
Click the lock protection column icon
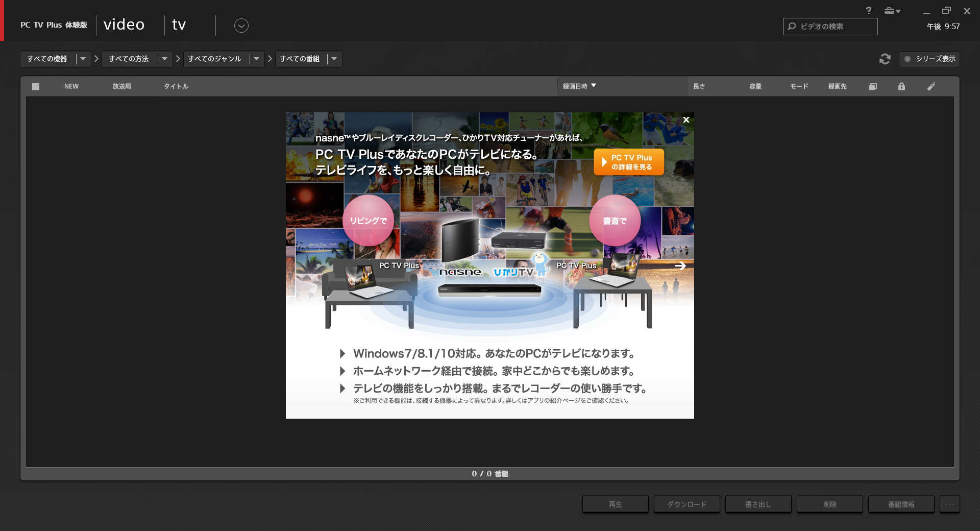tap(902, 86)
